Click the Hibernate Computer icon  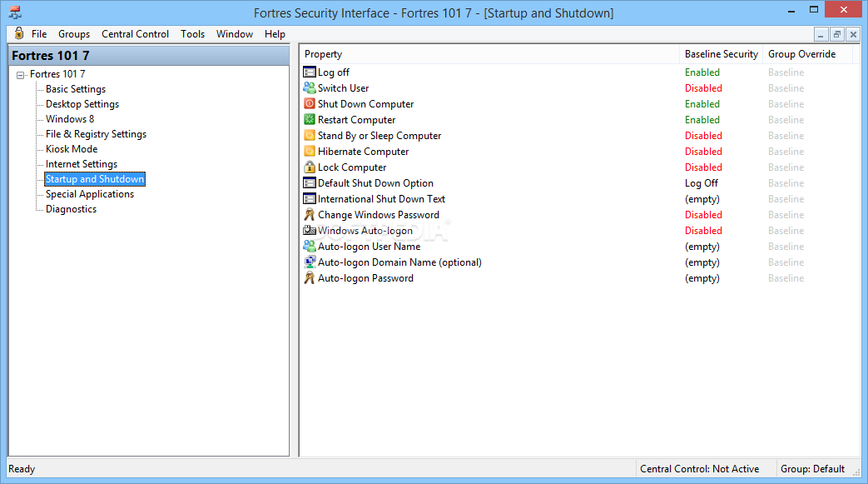(310, 151)
